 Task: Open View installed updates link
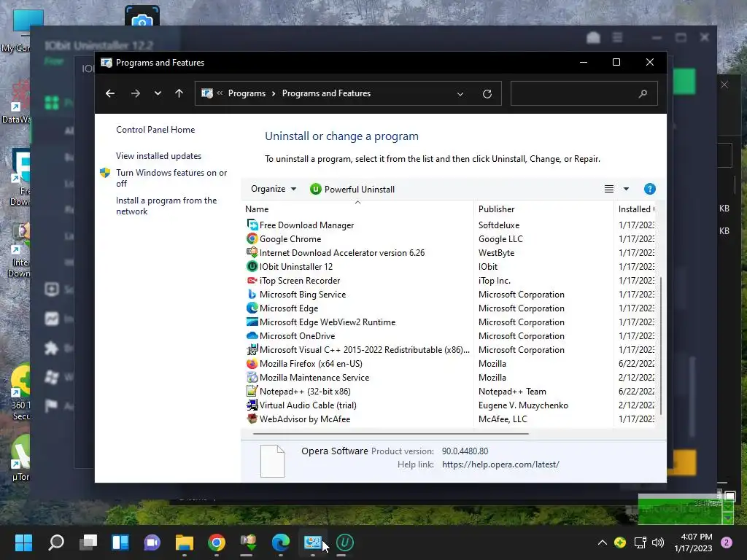click(158, 156)
